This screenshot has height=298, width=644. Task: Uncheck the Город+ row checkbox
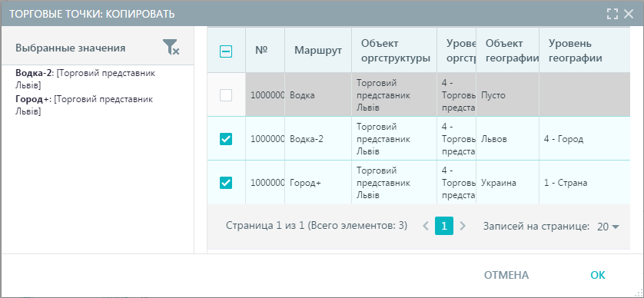point(226,183)
